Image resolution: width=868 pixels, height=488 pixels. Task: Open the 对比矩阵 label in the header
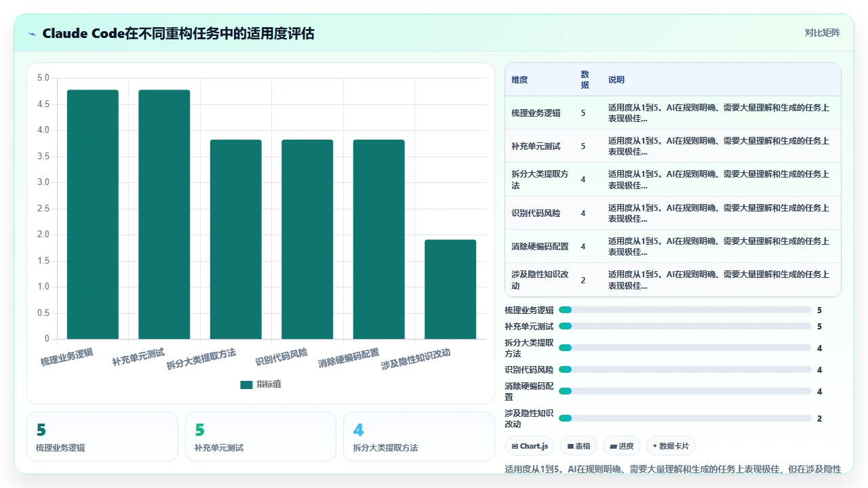point(823,33)
